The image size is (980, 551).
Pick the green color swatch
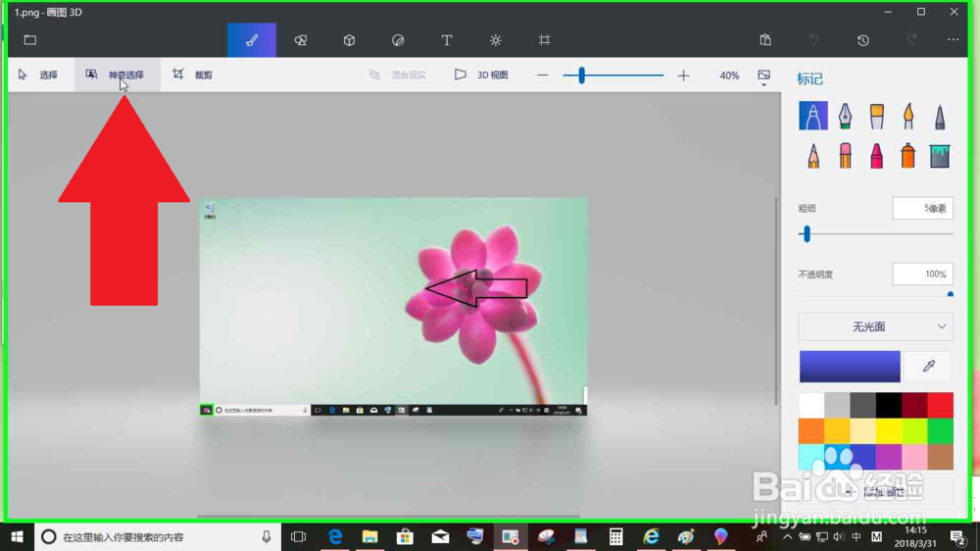(940, 431)
